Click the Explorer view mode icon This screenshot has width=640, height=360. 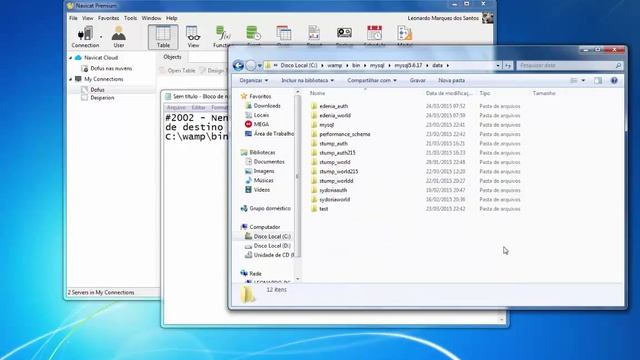[x=574, y=80]
